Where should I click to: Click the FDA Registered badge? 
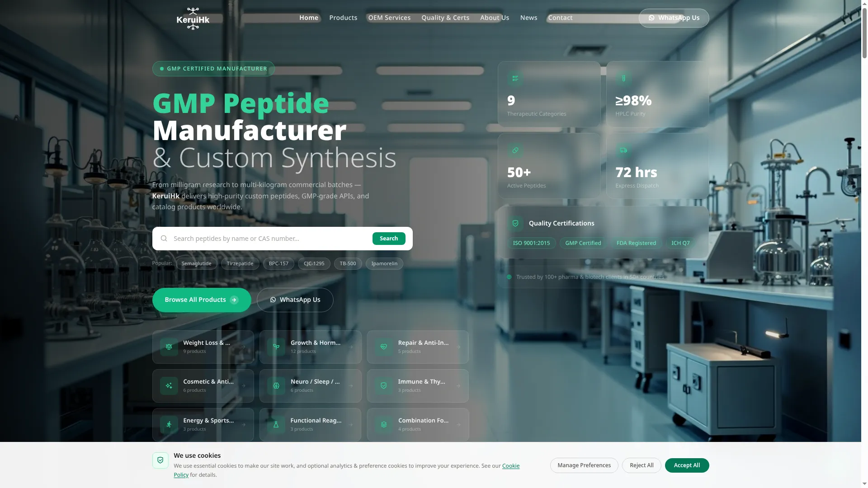point(636,243)
